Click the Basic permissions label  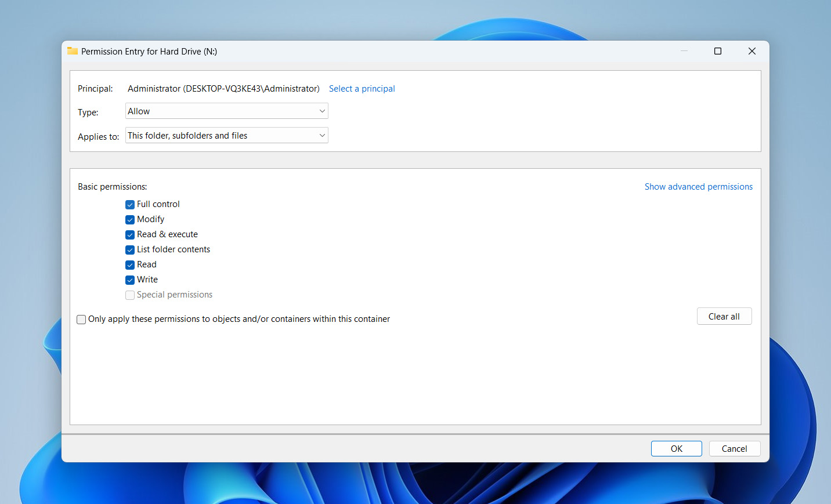[113, 187]
